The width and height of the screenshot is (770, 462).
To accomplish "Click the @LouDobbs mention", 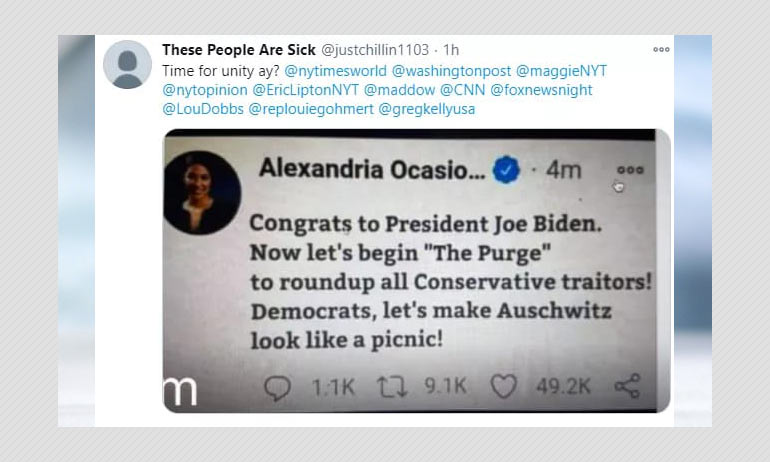I will click(x=203, y=109).
